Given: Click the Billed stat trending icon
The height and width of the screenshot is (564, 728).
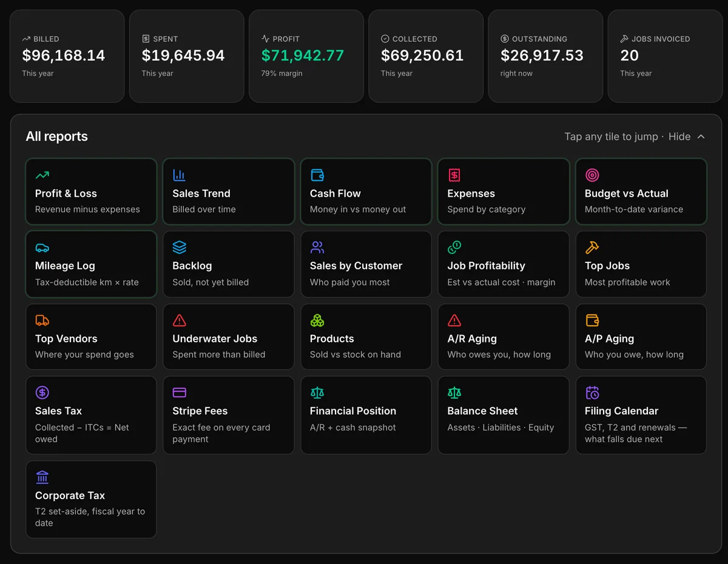Looking at the screenshot, I should click(26, 39).
